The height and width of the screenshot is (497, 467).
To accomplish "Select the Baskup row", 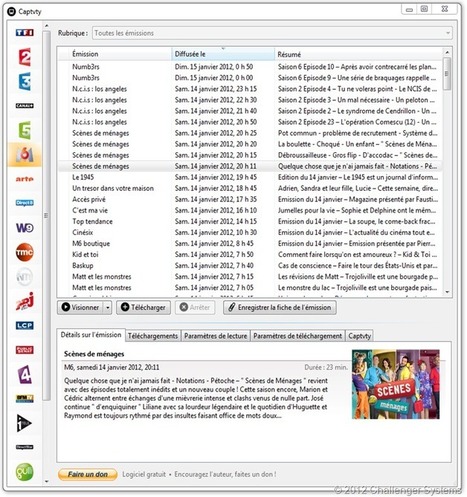I will (250, 265).
